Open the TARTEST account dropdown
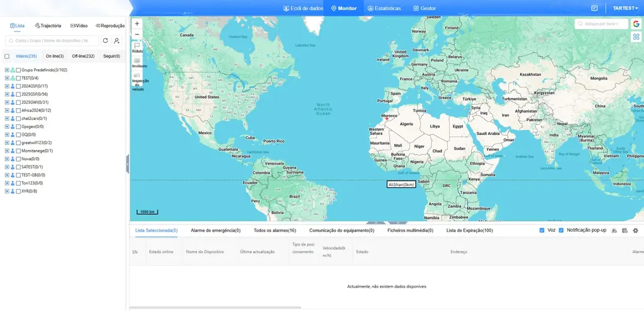Viewport: 644px width, 311px height. tap(625, 8)
